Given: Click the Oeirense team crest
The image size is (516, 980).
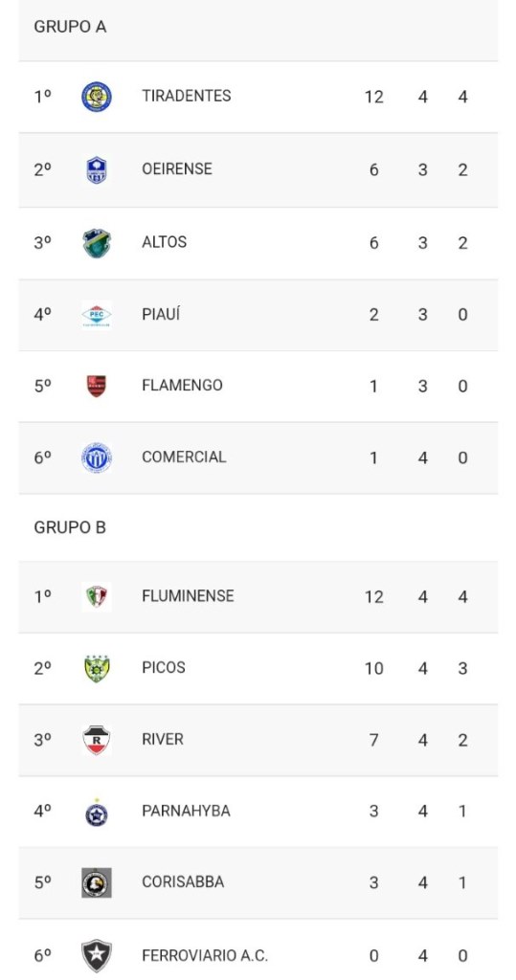Looking at the screenshot, I should pyautogui.click(x=97, y=170).
